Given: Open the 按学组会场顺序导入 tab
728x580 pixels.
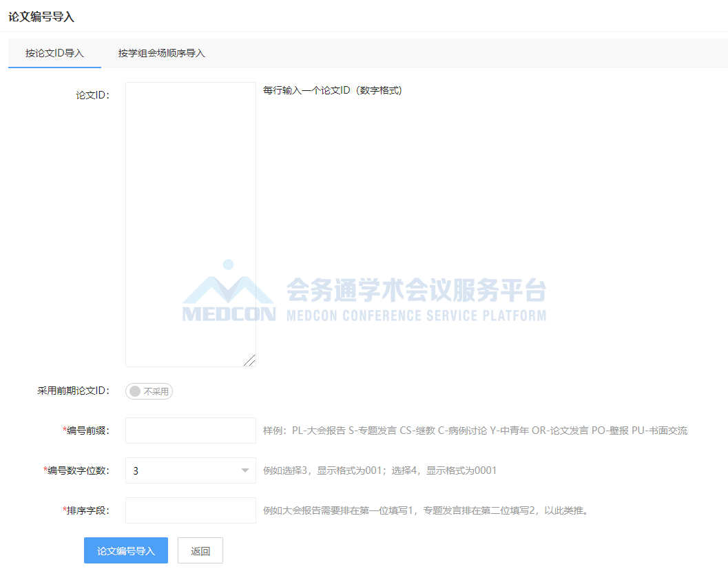Looking at the screenshot, I should 161,53.
